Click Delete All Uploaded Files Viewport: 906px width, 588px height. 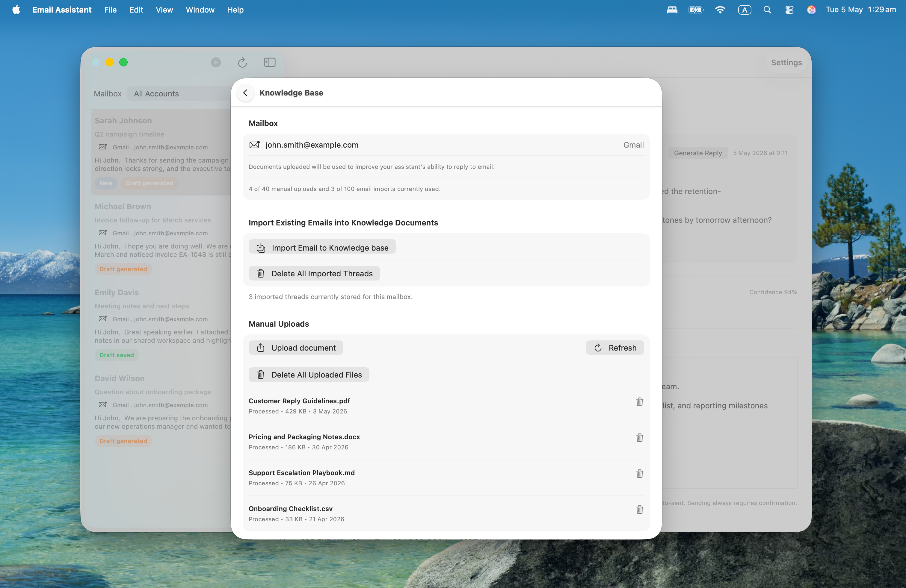click(309, 375)
